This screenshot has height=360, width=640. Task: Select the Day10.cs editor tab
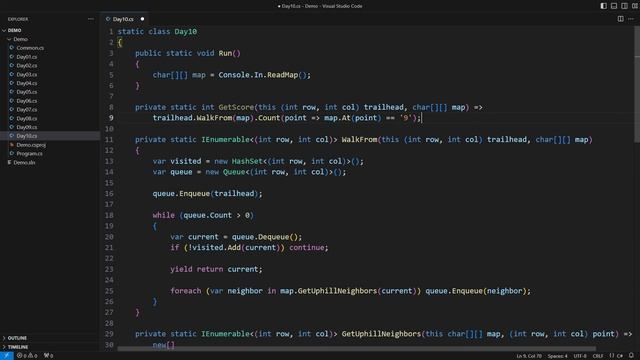coord(124,19)
